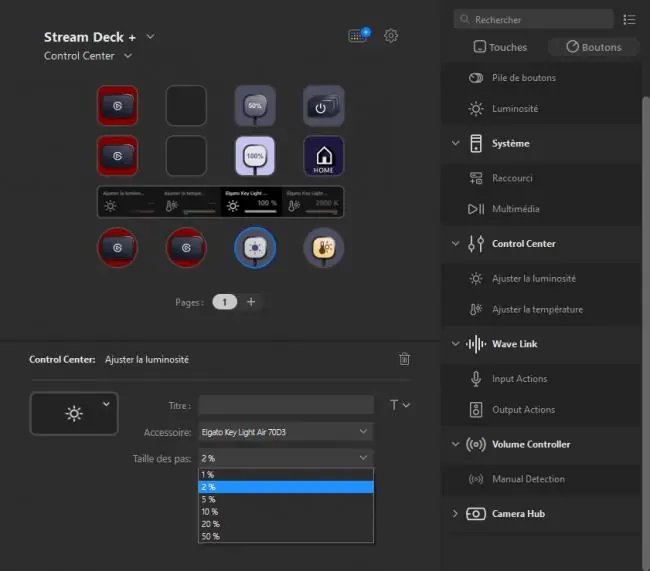Select the blue-highlighted brightness dial

[x=255, y=248]
